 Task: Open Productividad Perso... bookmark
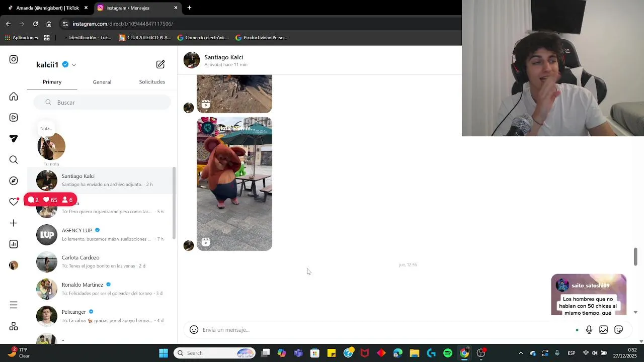click(261, 38)
